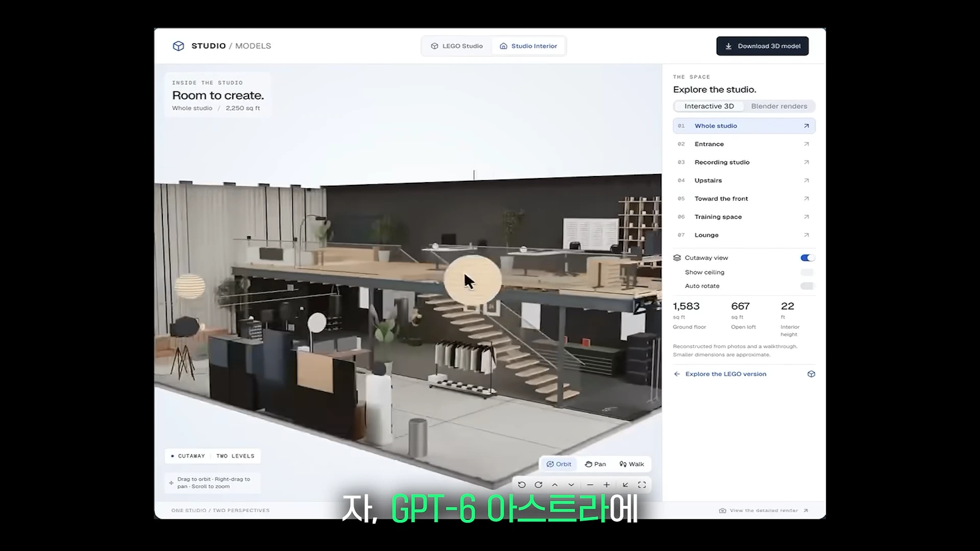Click the Studio cube logo icon

tap(178, 46)
